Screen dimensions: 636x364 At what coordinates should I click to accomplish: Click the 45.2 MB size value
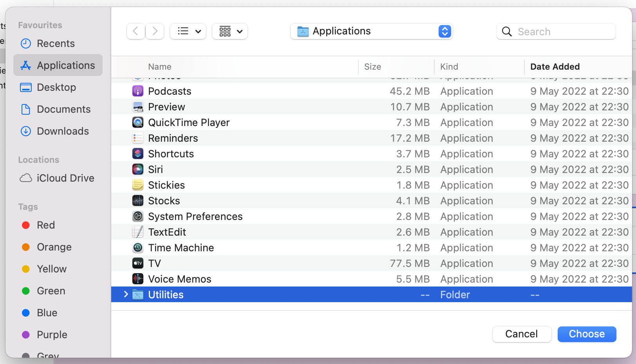point(410,91)
